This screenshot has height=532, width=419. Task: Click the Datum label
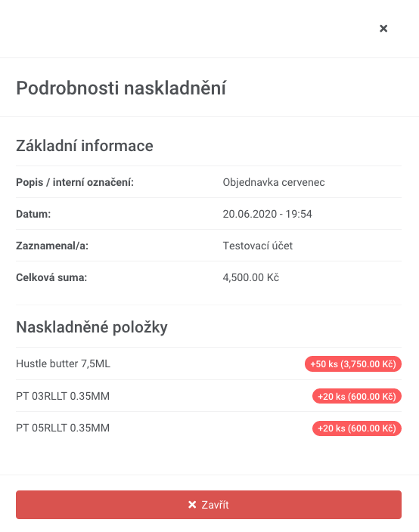coord(33,214)
